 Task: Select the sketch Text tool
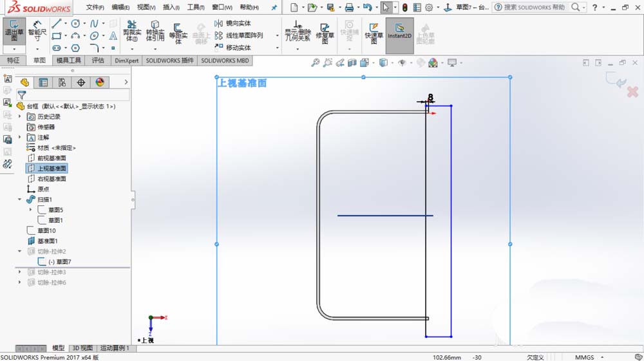113,35
